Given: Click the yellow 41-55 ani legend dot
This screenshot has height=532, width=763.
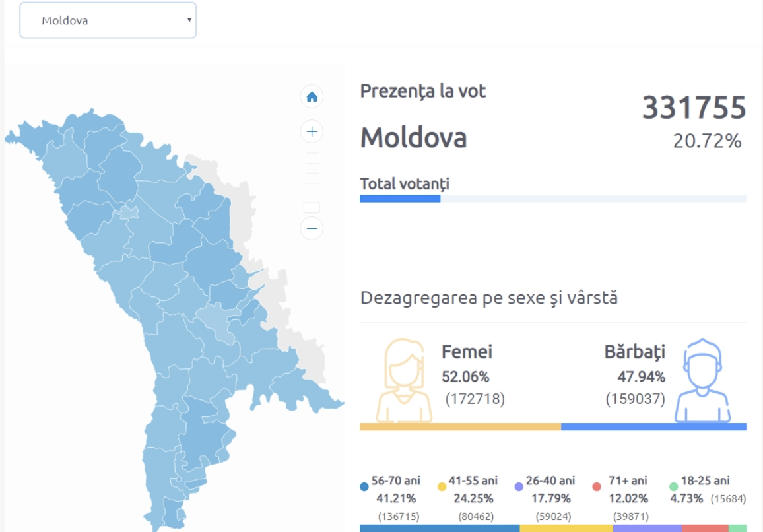Looking at the screenshot, I should (442, 487).
